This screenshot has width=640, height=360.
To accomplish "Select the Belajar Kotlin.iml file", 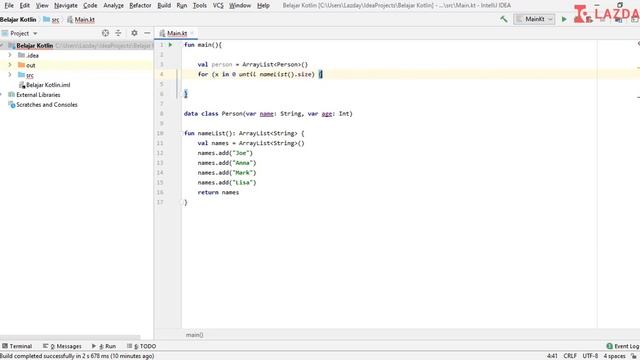I will tap(44, 85).
